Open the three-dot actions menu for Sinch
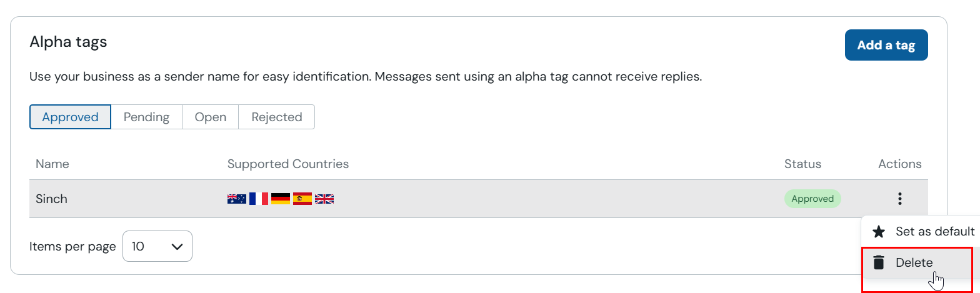The image size is (980, 293). [899, 199]
